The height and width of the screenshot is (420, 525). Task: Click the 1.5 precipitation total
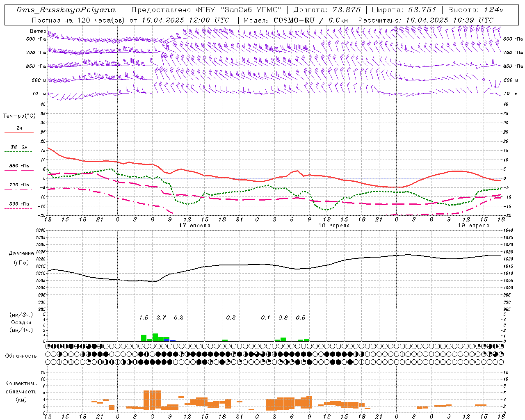coord(144,317)
